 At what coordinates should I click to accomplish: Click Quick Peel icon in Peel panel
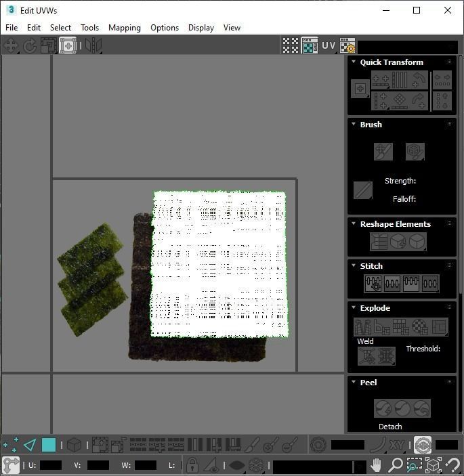383,408
